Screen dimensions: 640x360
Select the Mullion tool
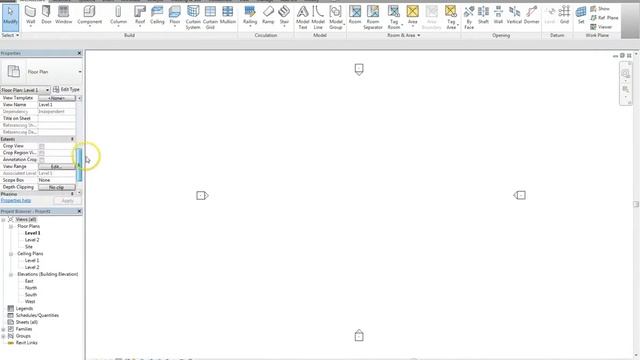tap(228, 16)
